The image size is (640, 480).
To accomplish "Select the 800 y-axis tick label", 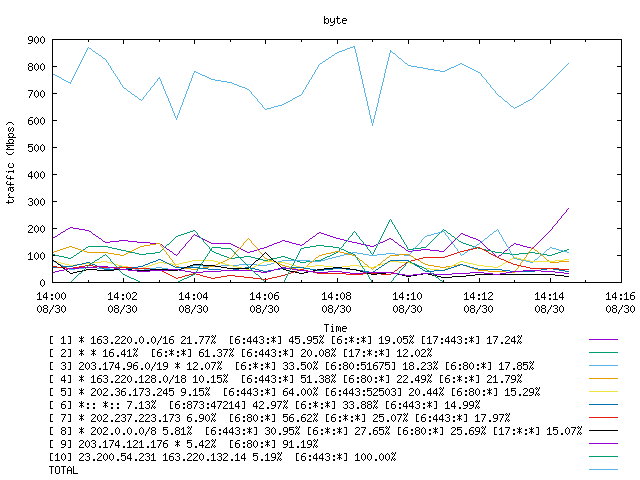I will (x=36, y=67).
